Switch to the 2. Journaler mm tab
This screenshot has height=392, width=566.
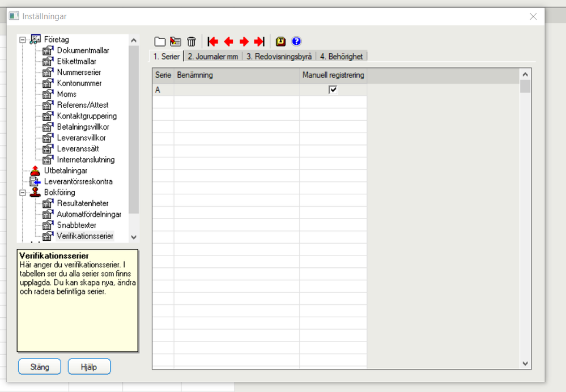(x=212, y=56)
